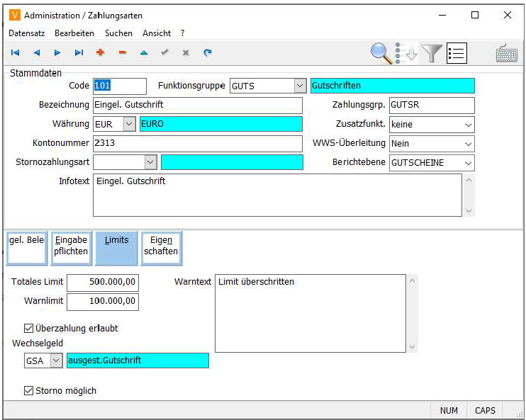Toggle Storno möglich checkbox
This screenshot has width=526, height=420.
29,390
